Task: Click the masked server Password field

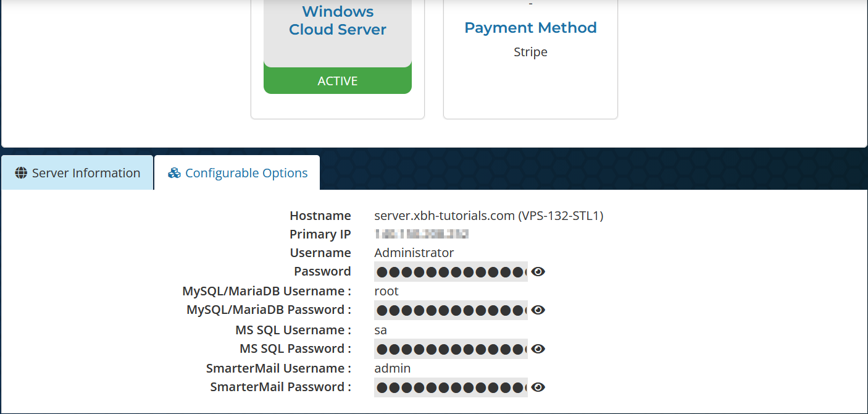Action: coord(451,271)
